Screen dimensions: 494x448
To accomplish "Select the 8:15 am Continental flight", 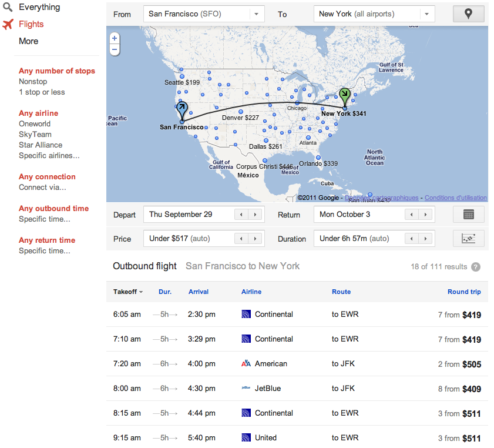I will coord(297,413).
